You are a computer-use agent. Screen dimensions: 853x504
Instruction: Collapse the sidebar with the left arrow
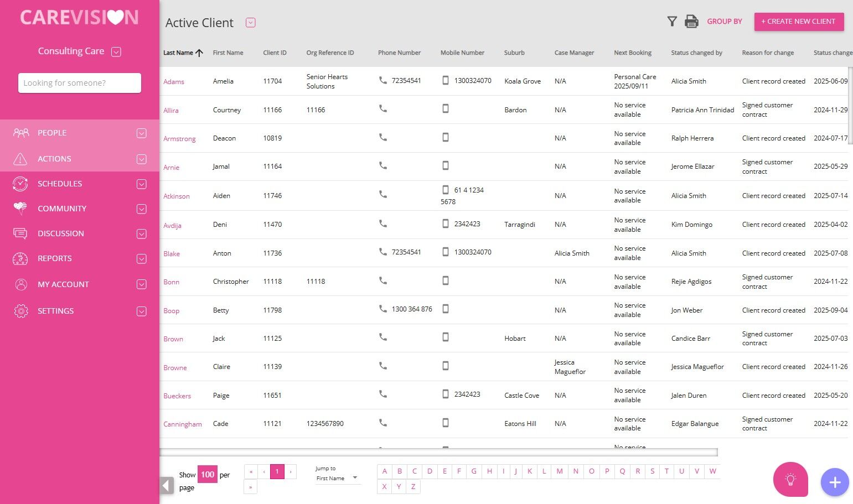pyautogui.click(x=167, y=486)
